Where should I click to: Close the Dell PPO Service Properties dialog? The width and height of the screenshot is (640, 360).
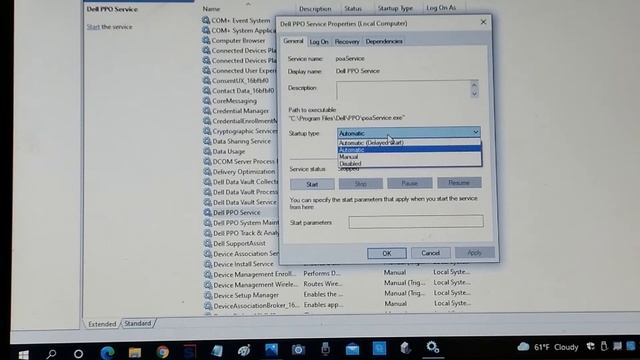click(483, 22)
